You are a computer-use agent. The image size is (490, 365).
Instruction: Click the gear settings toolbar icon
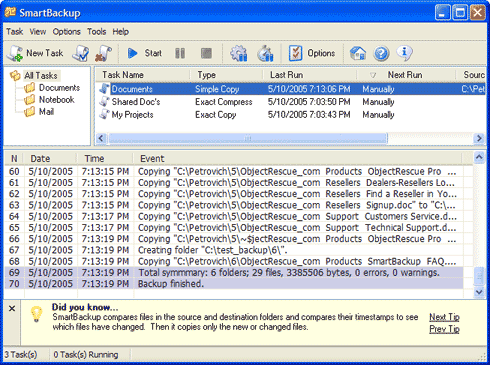pyautogui.click(x=239, y=53)
